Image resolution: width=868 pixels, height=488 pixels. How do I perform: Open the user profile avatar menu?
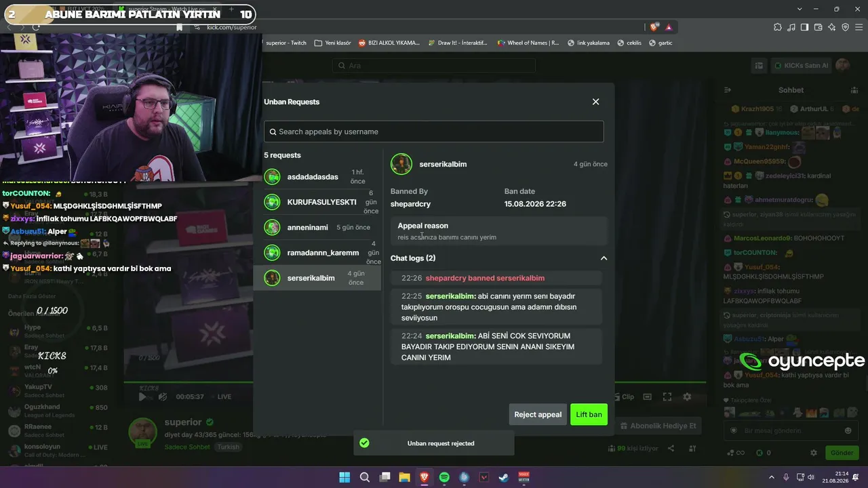click(842, 65)
